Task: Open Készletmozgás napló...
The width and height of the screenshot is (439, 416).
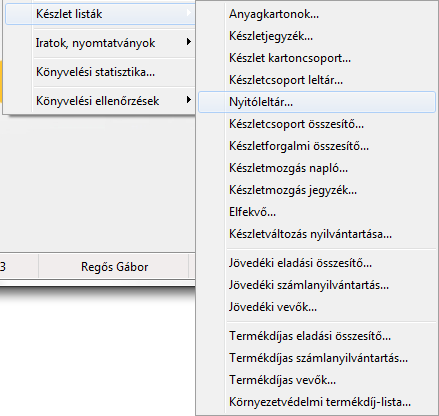Action: coord(317,168)
